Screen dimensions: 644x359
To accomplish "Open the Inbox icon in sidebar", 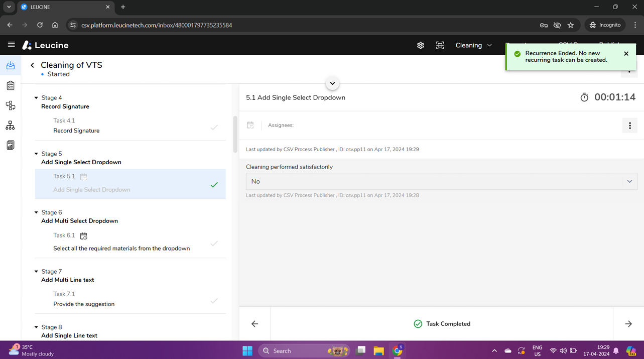I will click(x=11, y=66).
